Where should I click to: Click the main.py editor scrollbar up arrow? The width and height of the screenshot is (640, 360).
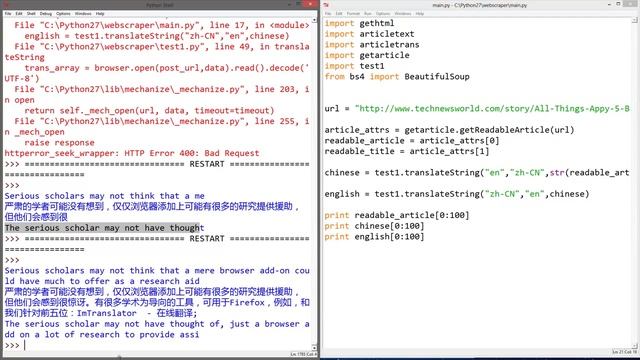click(635, 20)
